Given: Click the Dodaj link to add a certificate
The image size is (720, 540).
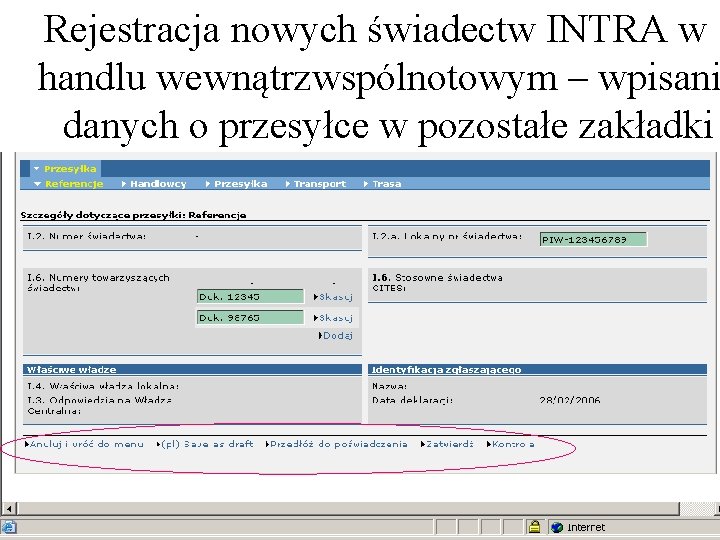Looking at the screenshot, I should coord(338,336).
